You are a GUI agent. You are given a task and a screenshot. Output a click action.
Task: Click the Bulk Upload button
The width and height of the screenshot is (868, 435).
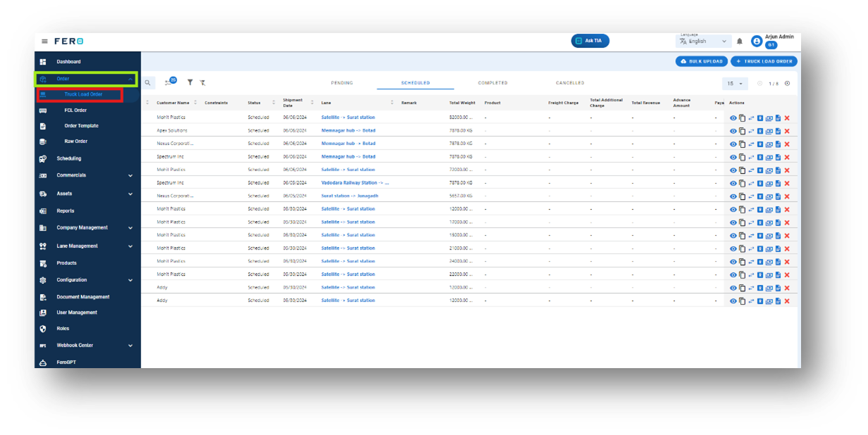click(702, 61)
